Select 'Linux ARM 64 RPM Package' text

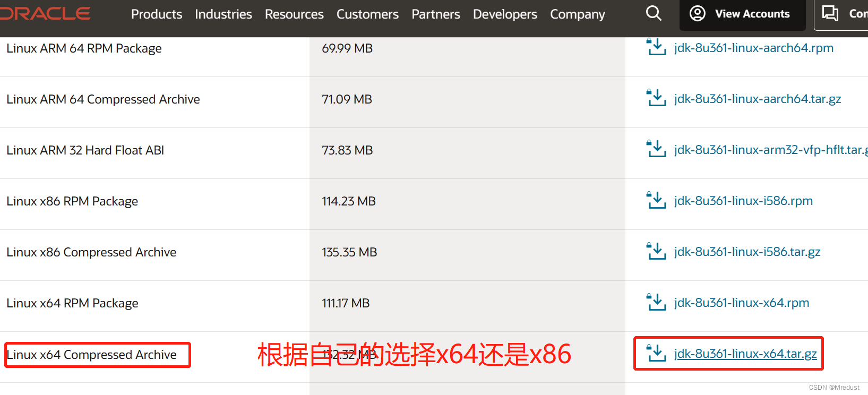coord(84,48)
